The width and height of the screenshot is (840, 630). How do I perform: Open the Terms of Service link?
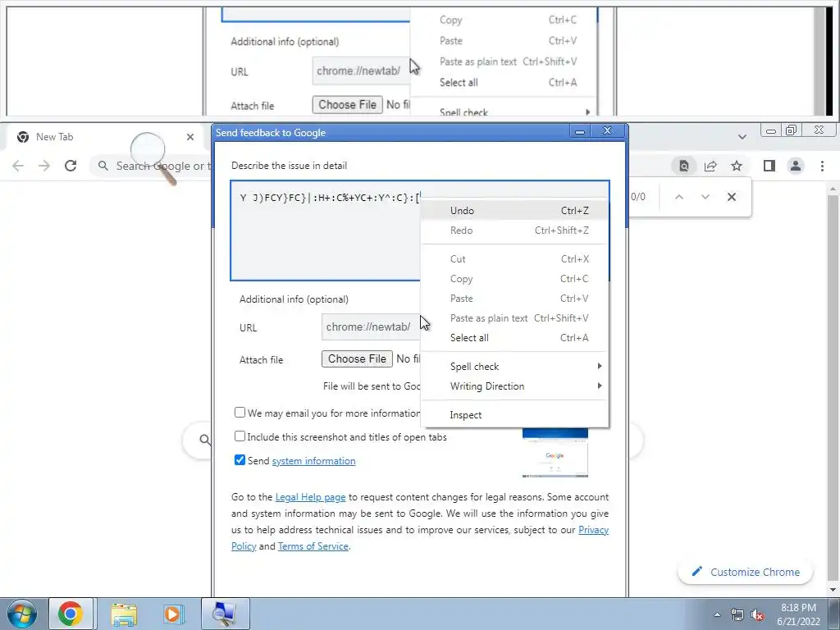point(313,546)
